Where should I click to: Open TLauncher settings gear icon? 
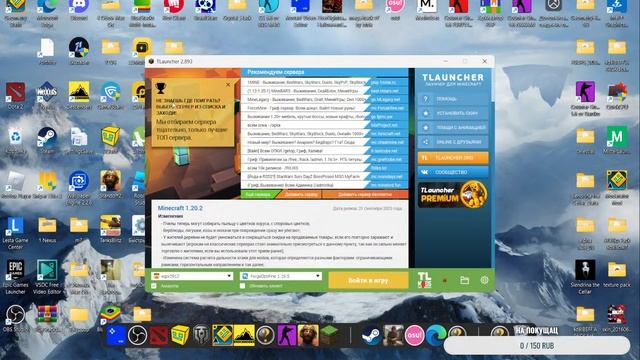point(484,280)
